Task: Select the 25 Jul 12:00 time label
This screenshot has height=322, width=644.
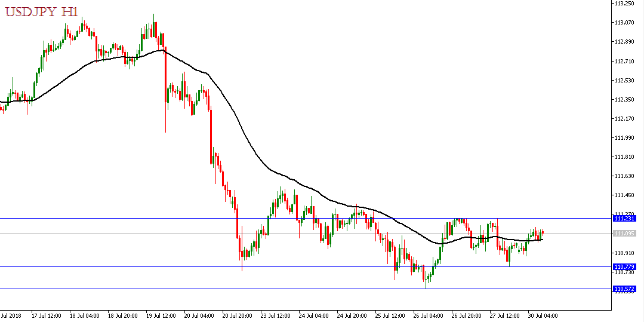Action: click(391, 315)
